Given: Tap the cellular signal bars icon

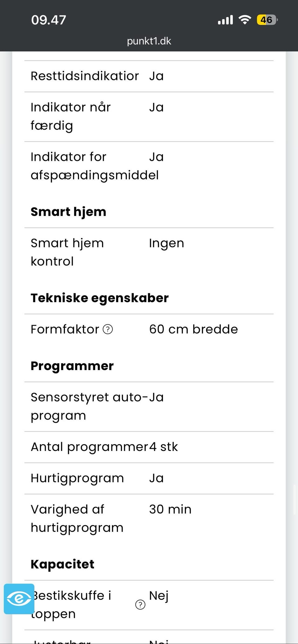Looking at the screenshot, I should (225, 20).
